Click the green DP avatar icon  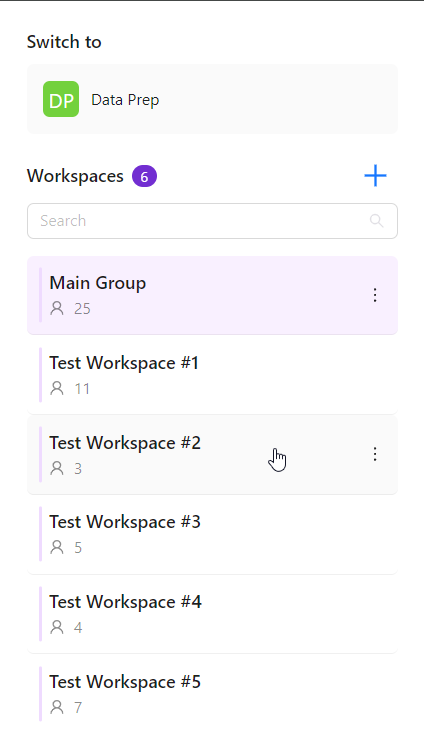[61, 99]
